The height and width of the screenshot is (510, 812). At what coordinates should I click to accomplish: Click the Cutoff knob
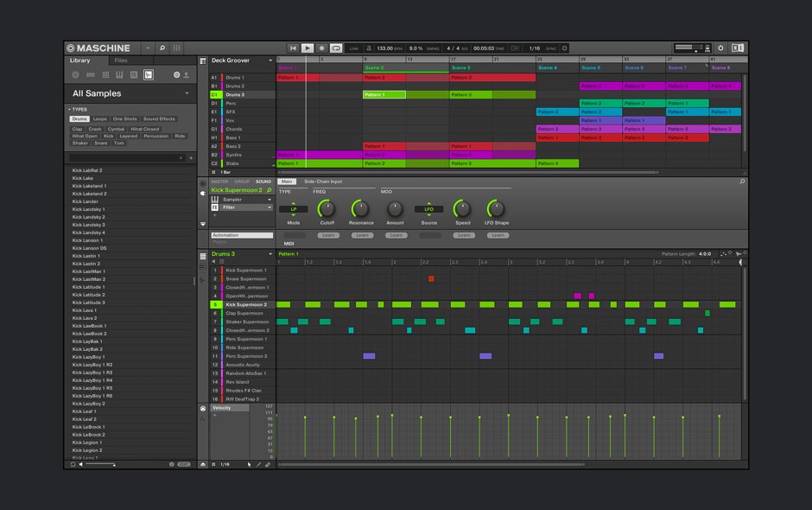click(327, 209)
